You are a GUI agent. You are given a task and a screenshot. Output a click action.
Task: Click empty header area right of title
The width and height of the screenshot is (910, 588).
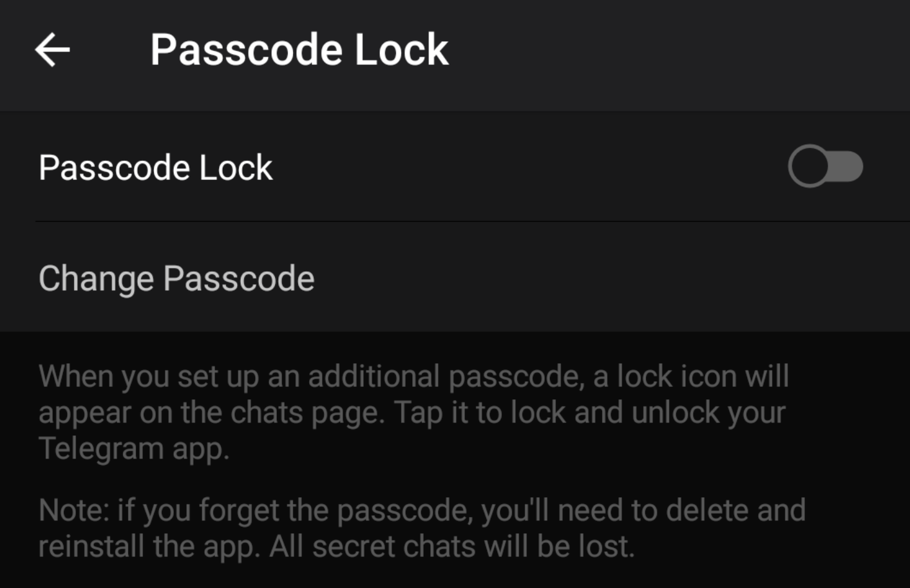[x=676, y=50]
